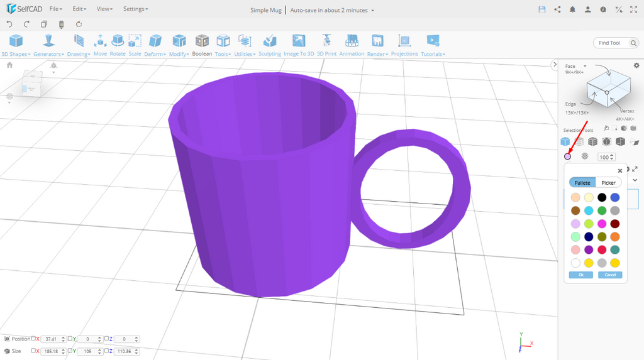Screen dimensions: 644x360
Task: Select the Scale tool
Action: coord(135,46)
